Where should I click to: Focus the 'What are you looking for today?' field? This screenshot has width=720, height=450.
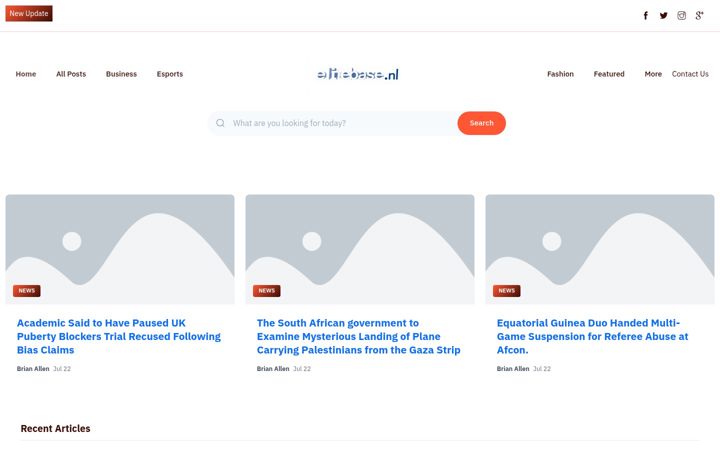tap(332, 123)
